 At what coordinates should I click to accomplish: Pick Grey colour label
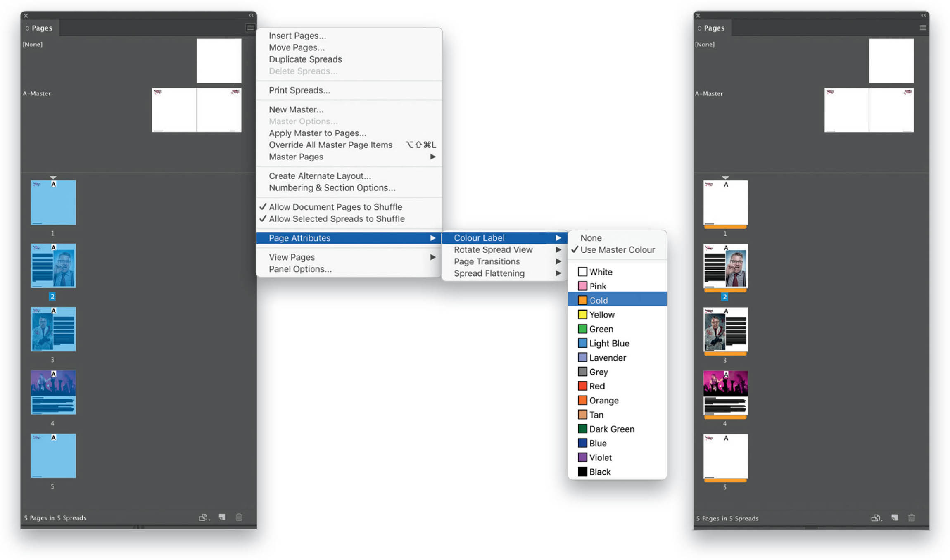[x=617, y=372]
